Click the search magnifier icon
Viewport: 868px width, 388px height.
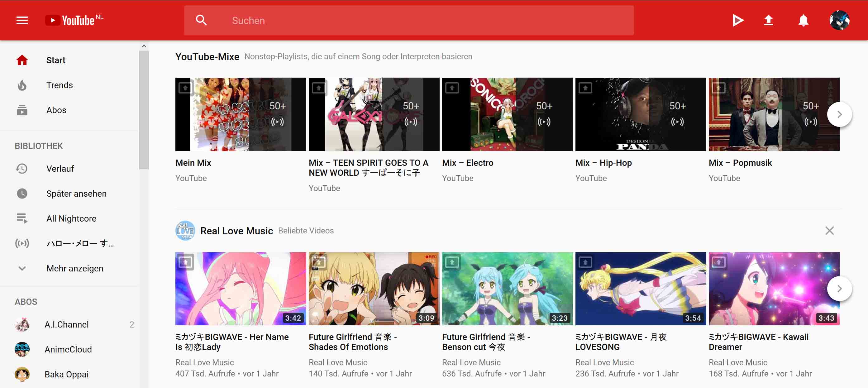coord(201,20)
